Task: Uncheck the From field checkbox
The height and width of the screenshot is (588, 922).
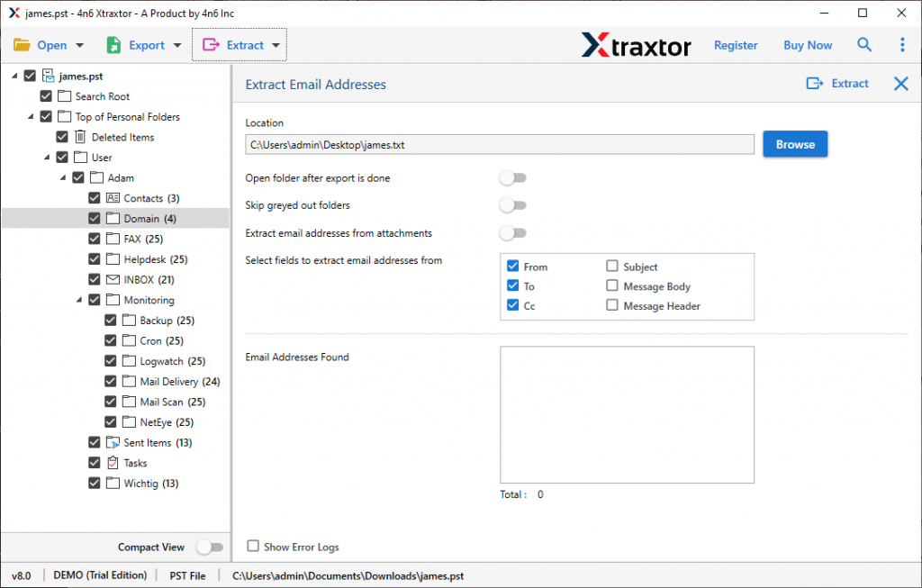Action: [x=512, y=266]
